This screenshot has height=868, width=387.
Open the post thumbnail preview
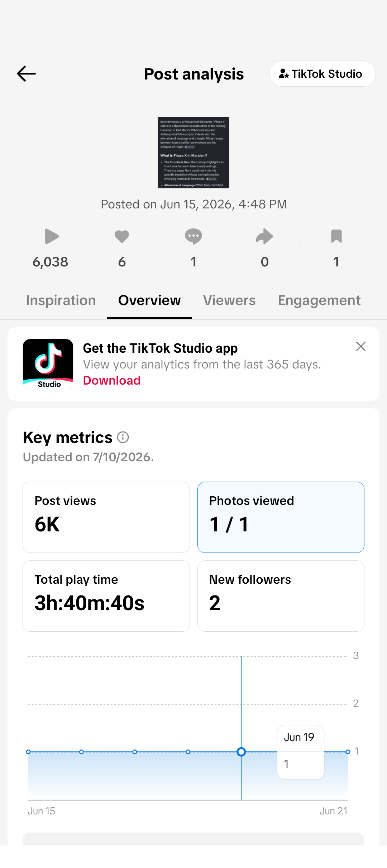(193, 153)
